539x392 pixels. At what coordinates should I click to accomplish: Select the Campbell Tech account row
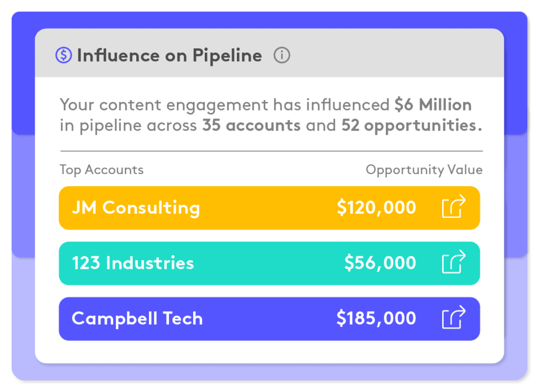[138, 318]
